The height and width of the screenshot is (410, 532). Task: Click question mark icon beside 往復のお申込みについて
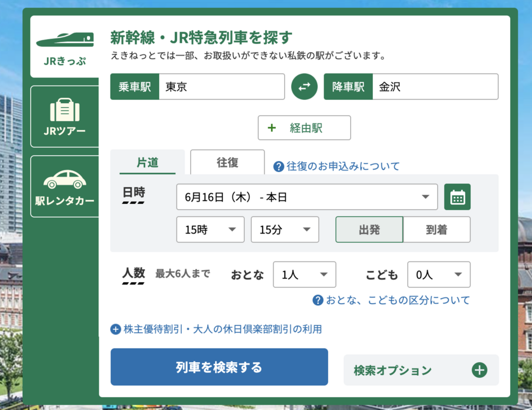[279, 167]
